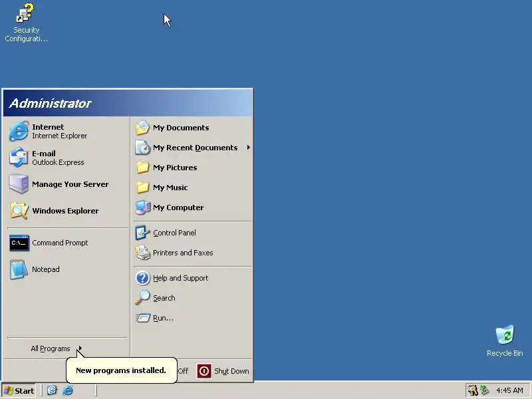Click the 4:45 AM clock

click(509, 390)
